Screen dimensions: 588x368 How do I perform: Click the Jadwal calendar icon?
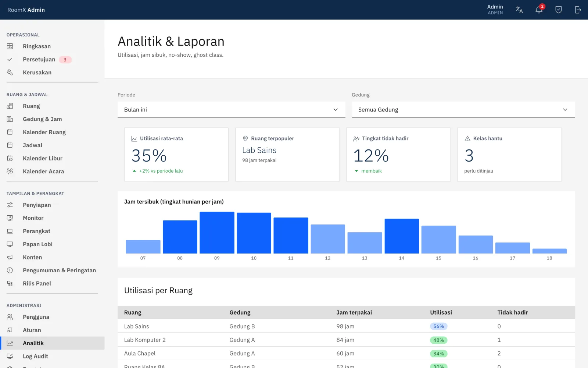point(10,145)
